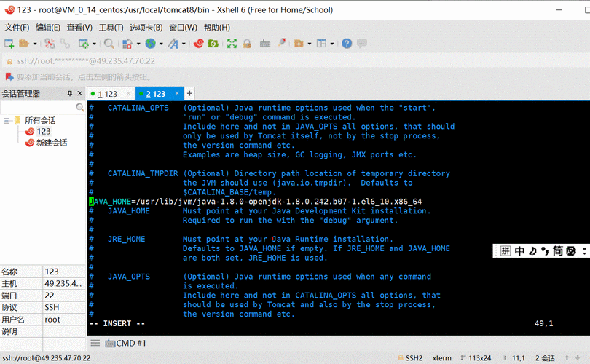Open the 窗口(W) menu
Screen dimensions: 590x364
[x=183, y=28]
